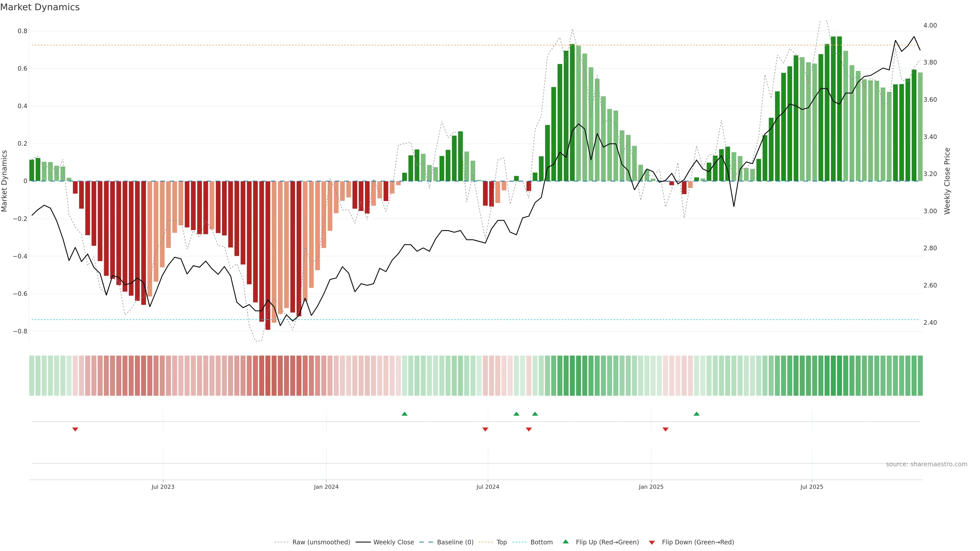Click green flip-up marker near April 2024
Screen dimensions: 980x551
click(405, 414)
